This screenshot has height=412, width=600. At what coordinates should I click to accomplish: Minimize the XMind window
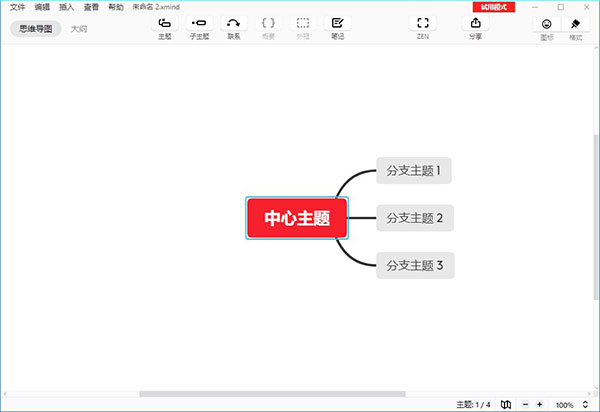pos(535,7)
